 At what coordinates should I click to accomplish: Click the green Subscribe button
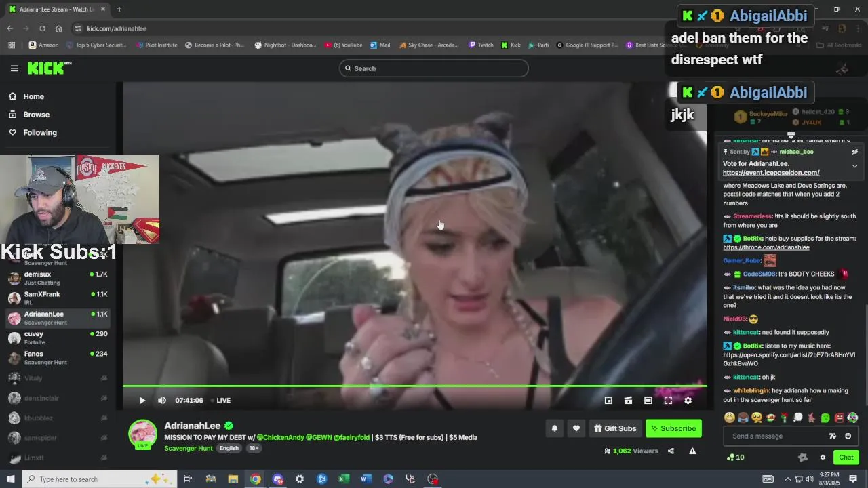click(673, 428)
